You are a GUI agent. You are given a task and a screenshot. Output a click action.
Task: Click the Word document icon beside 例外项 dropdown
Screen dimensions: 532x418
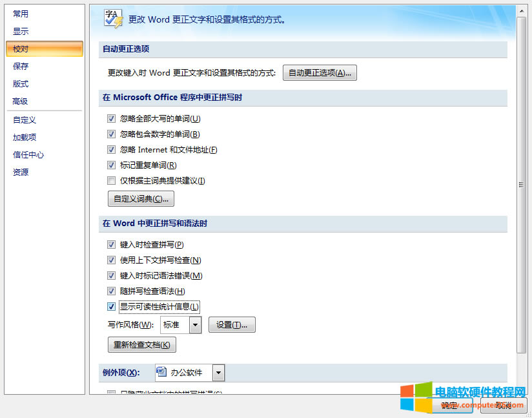click(161, 372)
